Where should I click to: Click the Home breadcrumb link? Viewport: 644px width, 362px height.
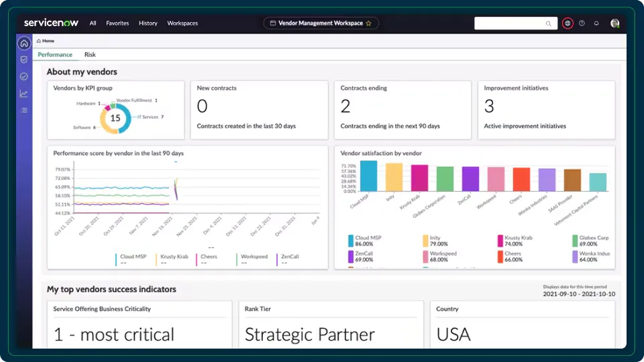[x=48, y=41]
